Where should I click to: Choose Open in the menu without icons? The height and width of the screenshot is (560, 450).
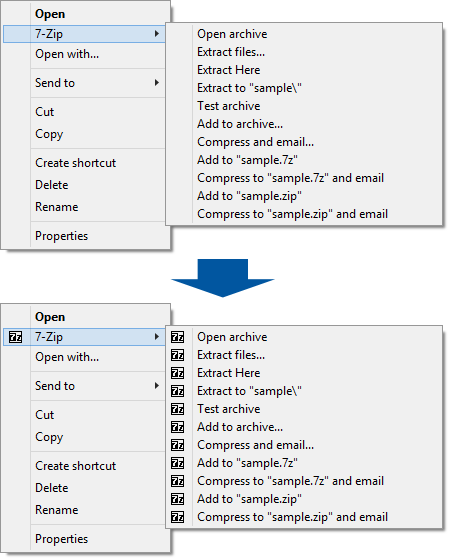click(x=50, y=14)
